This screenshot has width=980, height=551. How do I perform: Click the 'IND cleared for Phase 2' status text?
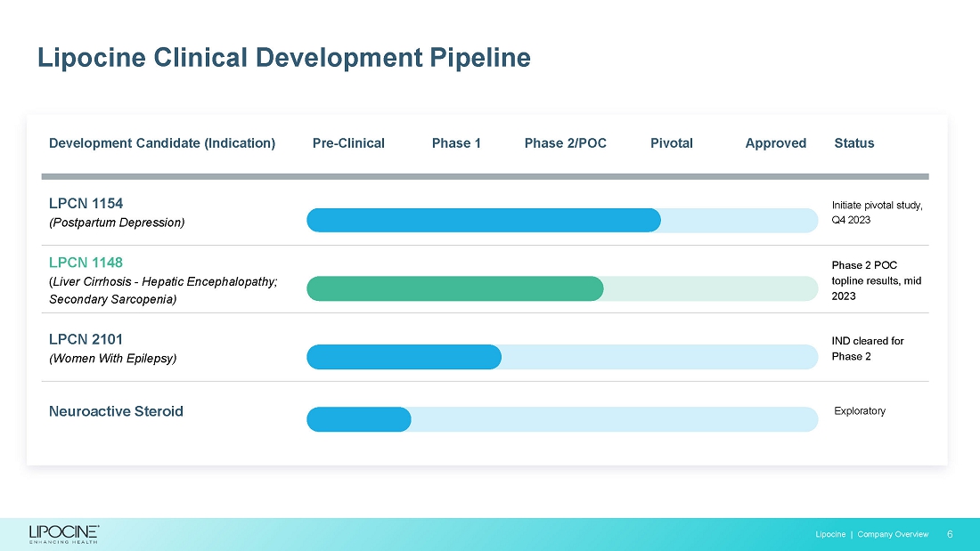pos(868,348)
